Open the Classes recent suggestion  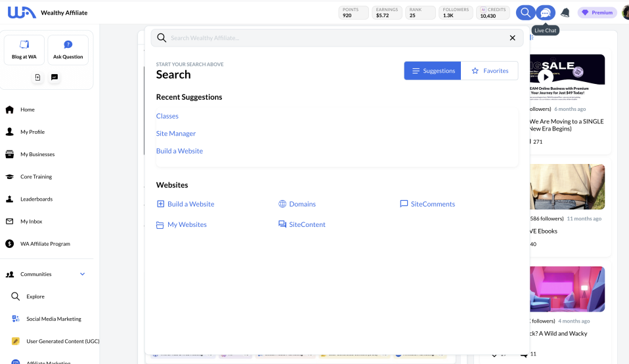(x=167, y=116)
